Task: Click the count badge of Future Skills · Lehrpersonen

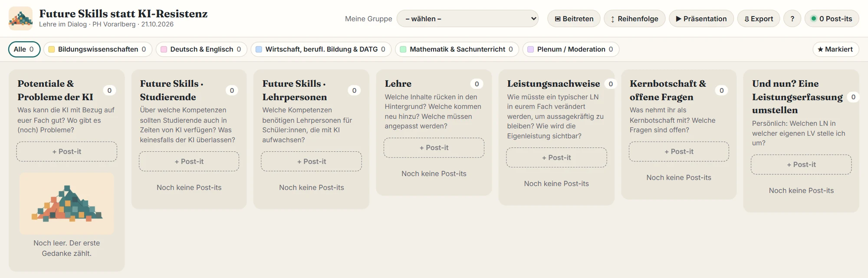Action: pyautogui.click(x=354, y=90)
